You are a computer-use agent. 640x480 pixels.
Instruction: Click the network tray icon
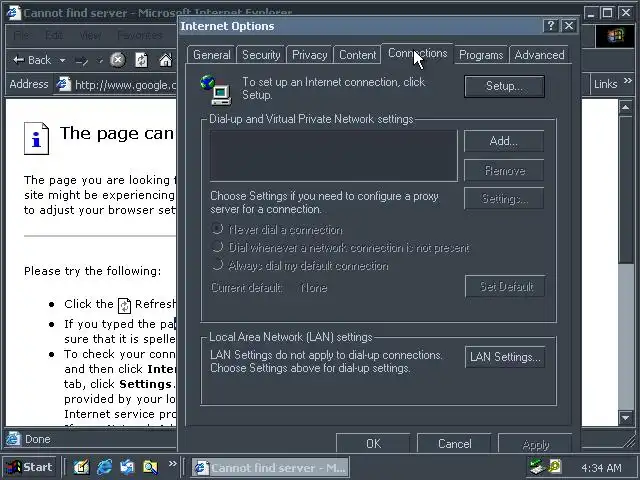(x=536, y=466)
